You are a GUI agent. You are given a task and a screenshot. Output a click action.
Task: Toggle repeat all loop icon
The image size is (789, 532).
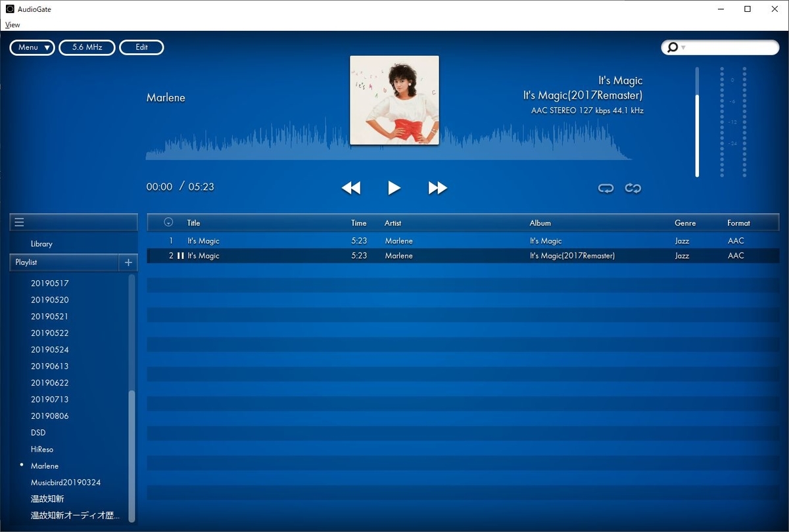pyautogui.click(x=633, y=188)
